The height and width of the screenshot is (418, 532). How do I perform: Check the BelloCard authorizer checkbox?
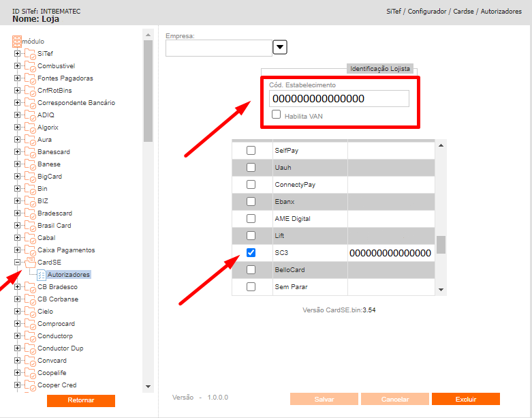point(251,269)
